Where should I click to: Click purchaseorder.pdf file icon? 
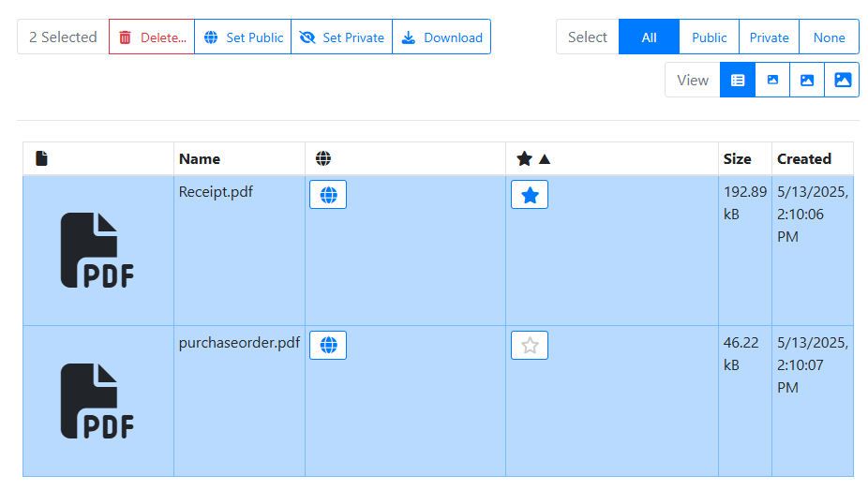coord(97,401)
